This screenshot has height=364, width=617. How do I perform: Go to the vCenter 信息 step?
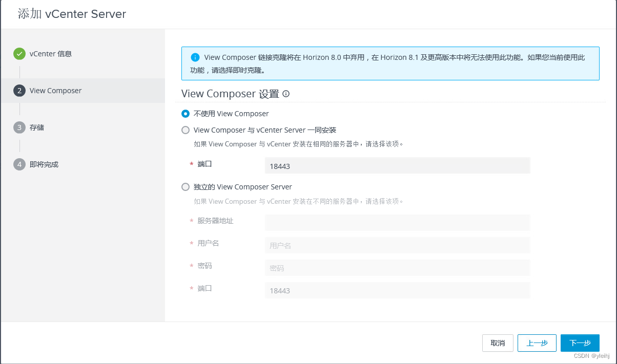(x=51, y=54)
